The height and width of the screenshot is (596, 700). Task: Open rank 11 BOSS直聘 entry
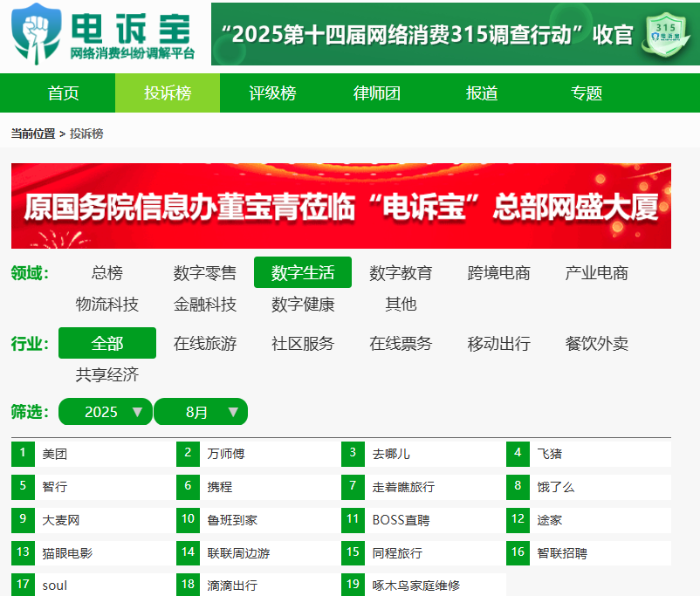[423, 520]
